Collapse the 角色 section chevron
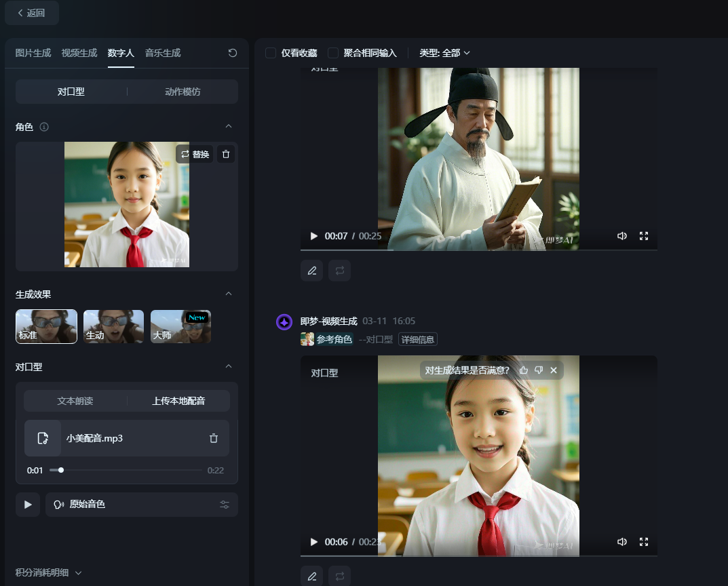 (229, 127)
